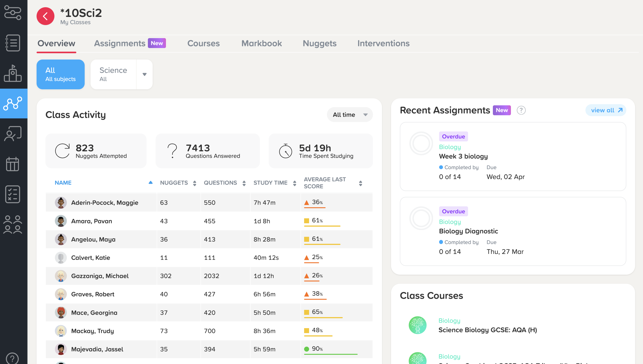The height and width of the screenshot is (364, 643).
Task: Open the All time period dropdown
Action: click(x=349, y=115)
